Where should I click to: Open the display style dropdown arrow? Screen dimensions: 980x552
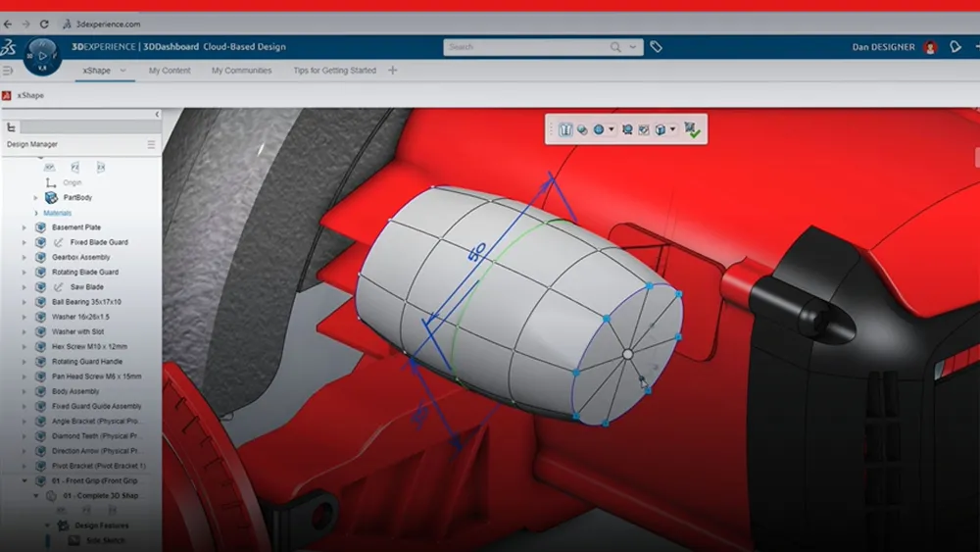pyautogui.click(x=612, y=129)
